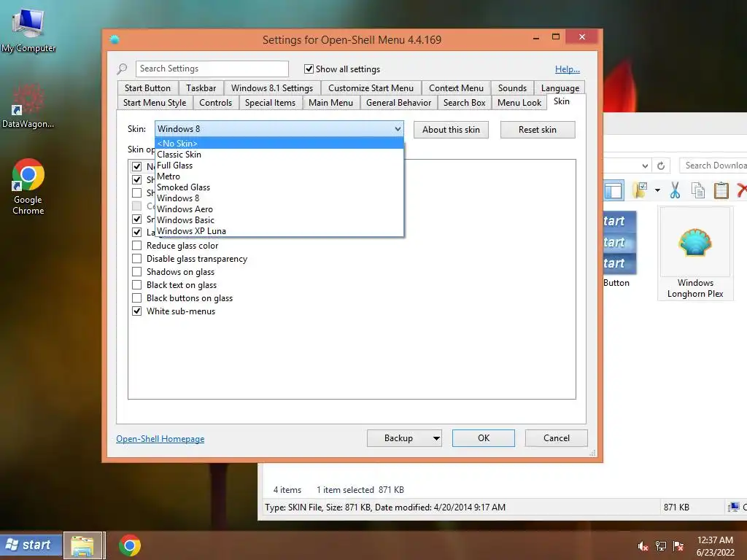Screen dimensions: 747x560
Task: Pick Metro skin option
Action: point(279,176)
